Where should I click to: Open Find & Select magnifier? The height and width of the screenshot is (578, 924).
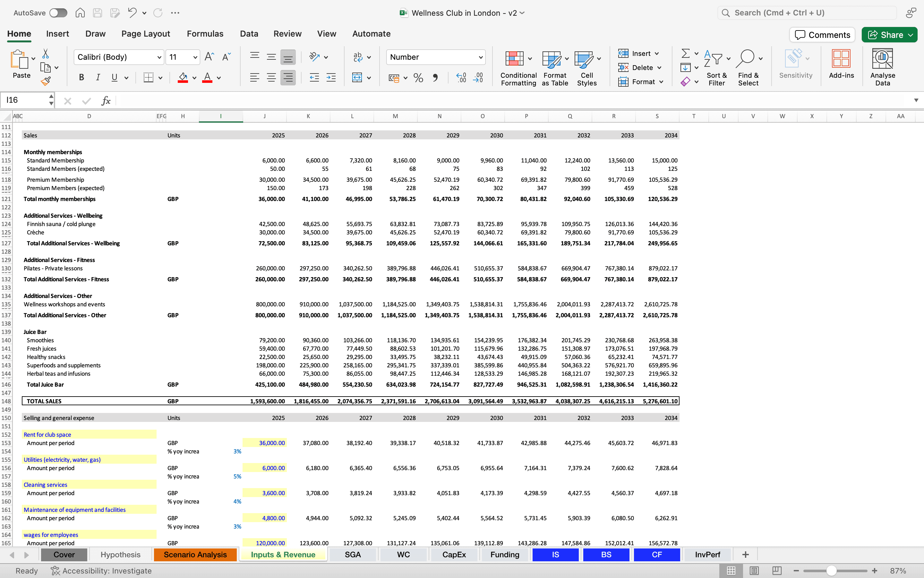[x=748, y=68]
